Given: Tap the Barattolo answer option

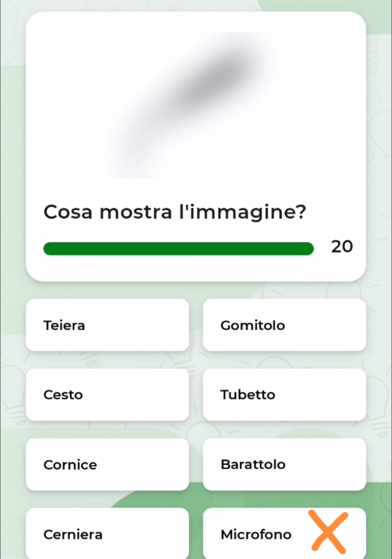Looking at the screenshot, I should click(x=284, y=464).
